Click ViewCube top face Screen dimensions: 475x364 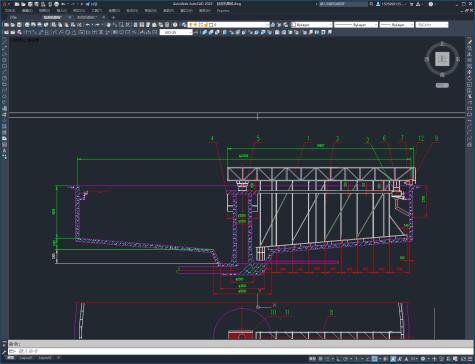[x=442, y=59]
